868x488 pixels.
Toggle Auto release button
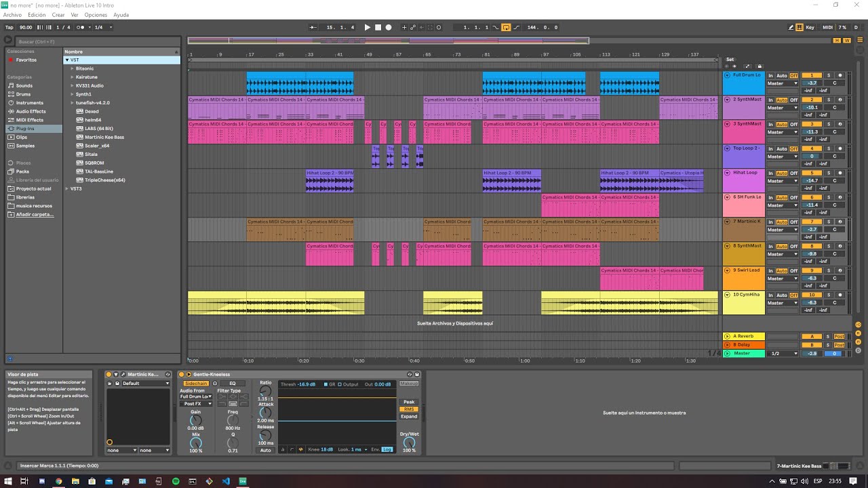click(x=265, y=450)
